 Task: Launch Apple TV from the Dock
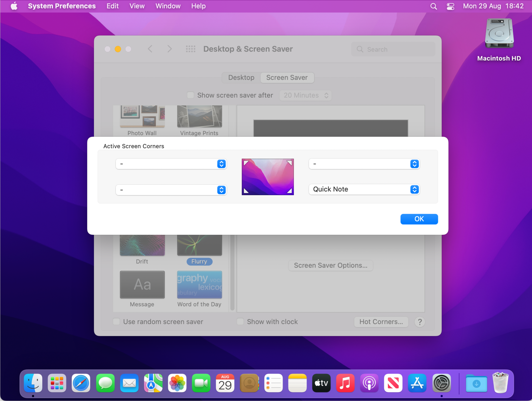point(321,383)
